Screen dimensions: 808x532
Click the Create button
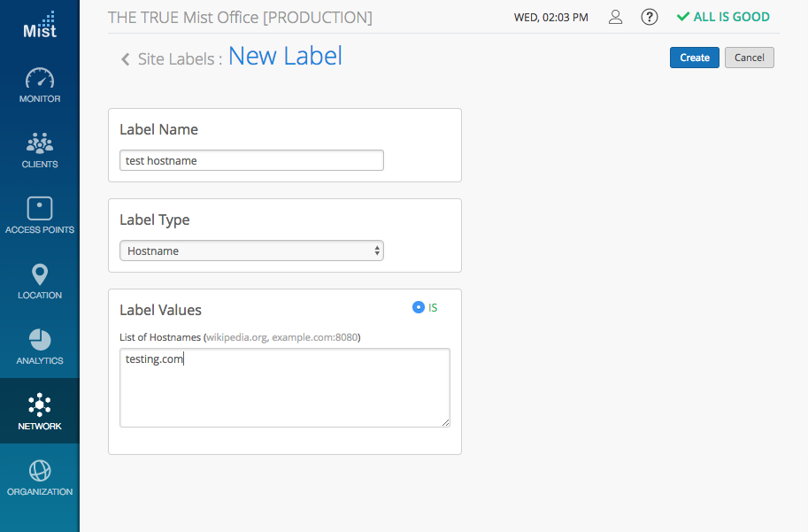coord(695,58)
